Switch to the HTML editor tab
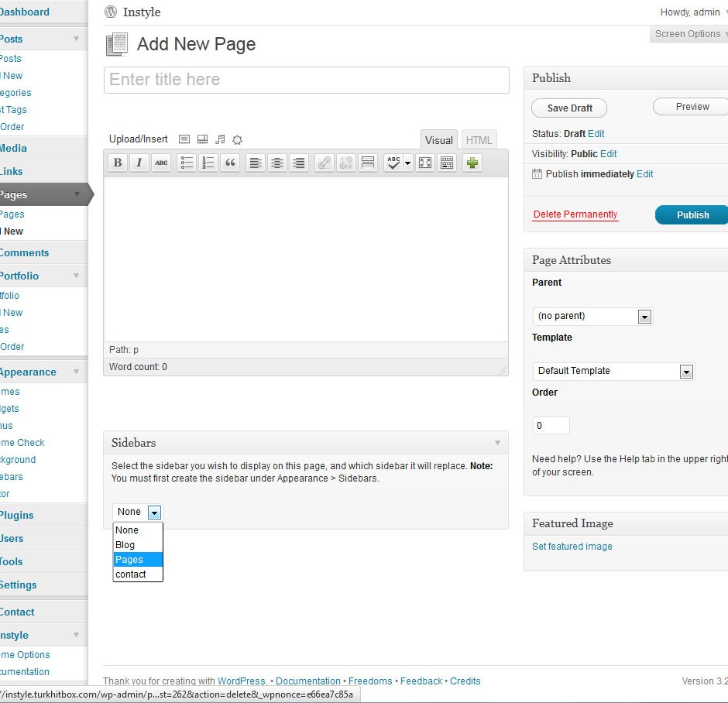This screenshot has width=728, height=703. point(479,140)
